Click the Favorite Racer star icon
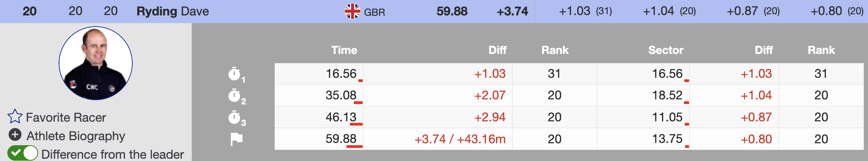This screenshot has height=161, width=868. (15, 116)
